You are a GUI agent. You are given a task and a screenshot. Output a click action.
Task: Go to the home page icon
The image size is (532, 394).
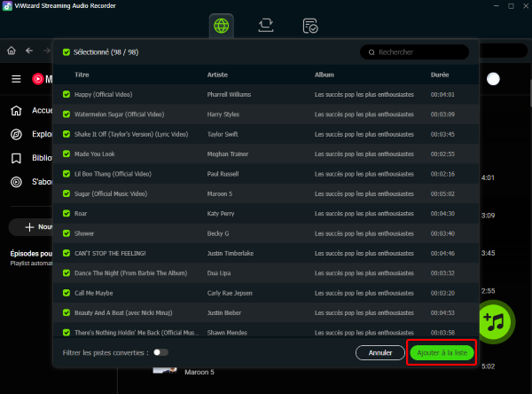[12, 51]
